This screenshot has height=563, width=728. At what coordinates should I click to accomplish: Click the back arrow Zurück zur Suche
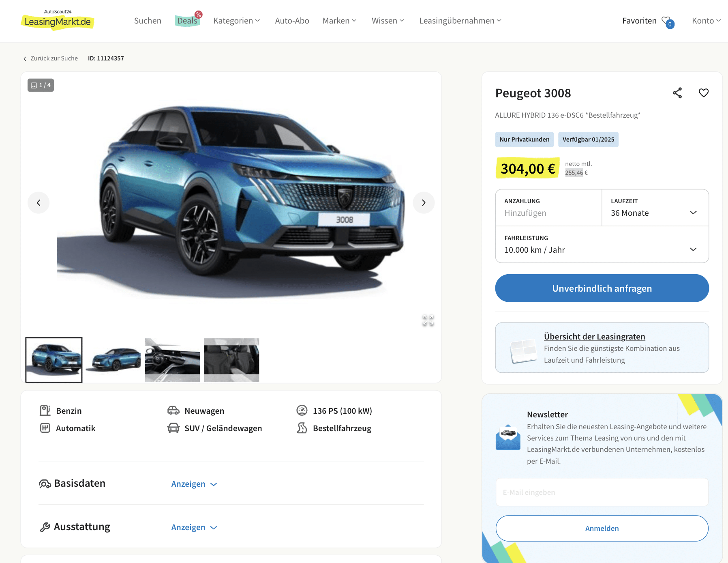coord(51,58)
